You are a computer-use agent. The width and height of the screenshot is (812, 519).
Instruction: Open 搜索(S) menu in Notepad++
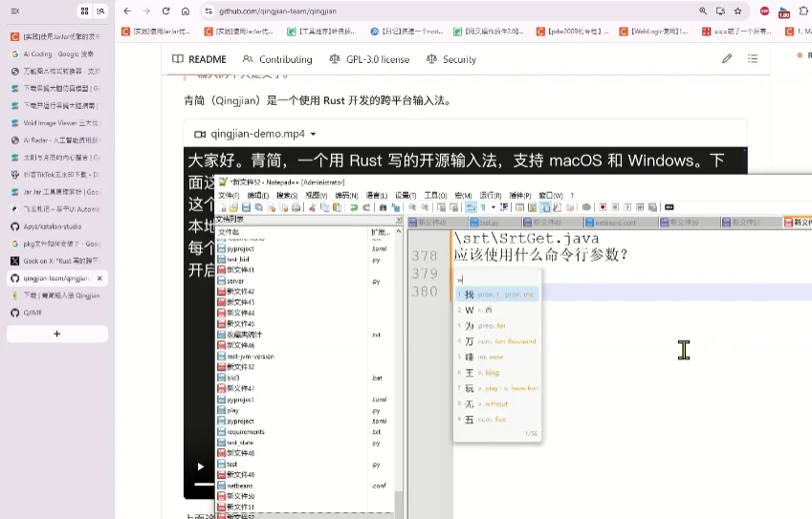click(x=287, y=195)
